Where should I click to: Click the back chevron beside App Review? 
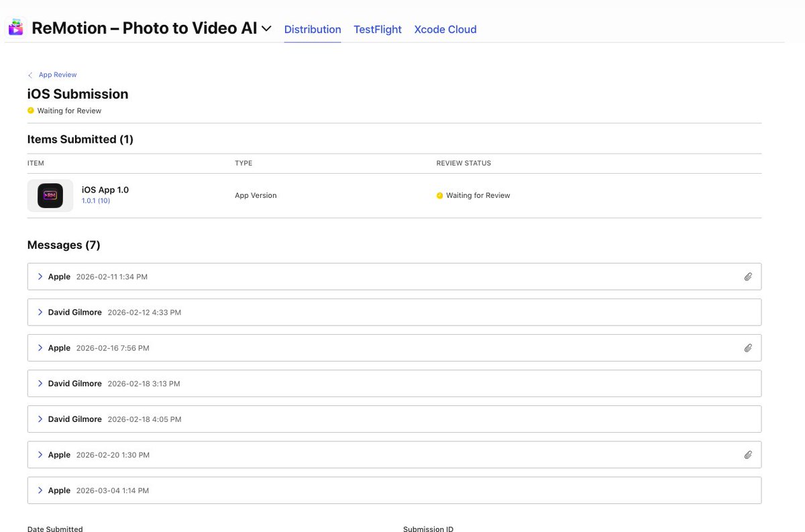pos(30,75)
